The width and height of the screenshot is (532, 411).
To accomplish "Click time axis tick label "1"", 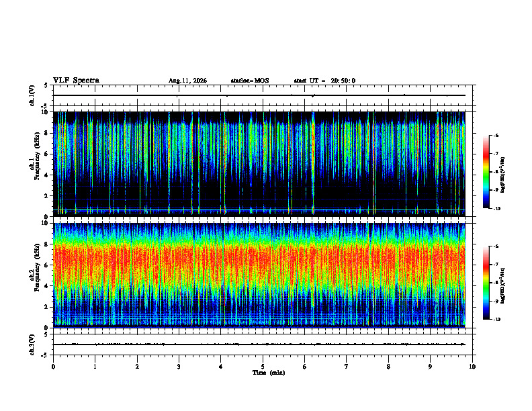I will pyautogui.click(x=95, y=367).
